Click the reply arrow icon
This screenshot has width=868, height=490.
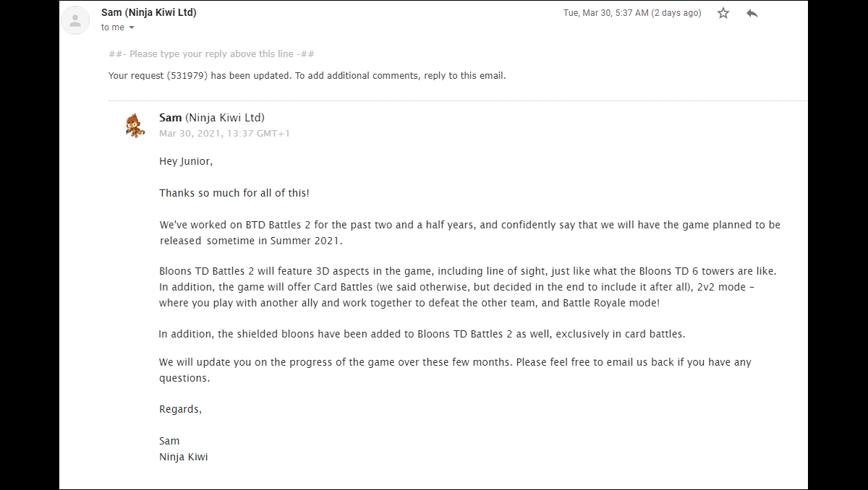[752, 13]
